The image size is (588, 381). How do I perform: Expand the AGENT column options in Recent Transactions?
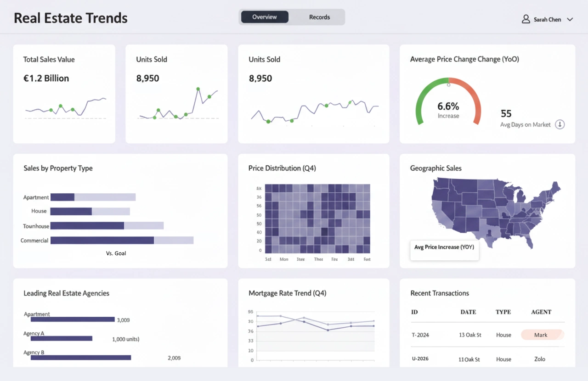(541, 312)
